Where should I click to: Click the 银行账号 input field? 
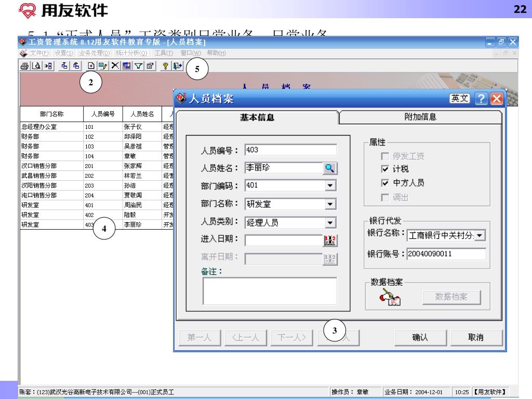(446, 254)
